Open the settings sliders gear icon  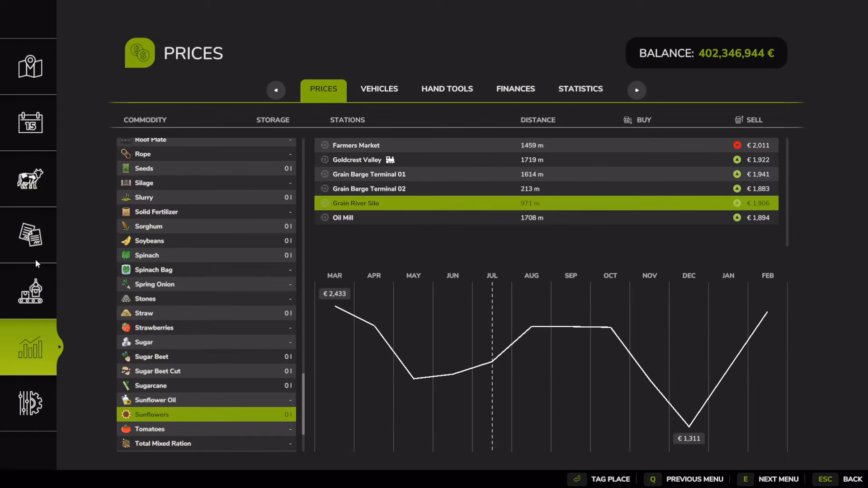point(30,403)
